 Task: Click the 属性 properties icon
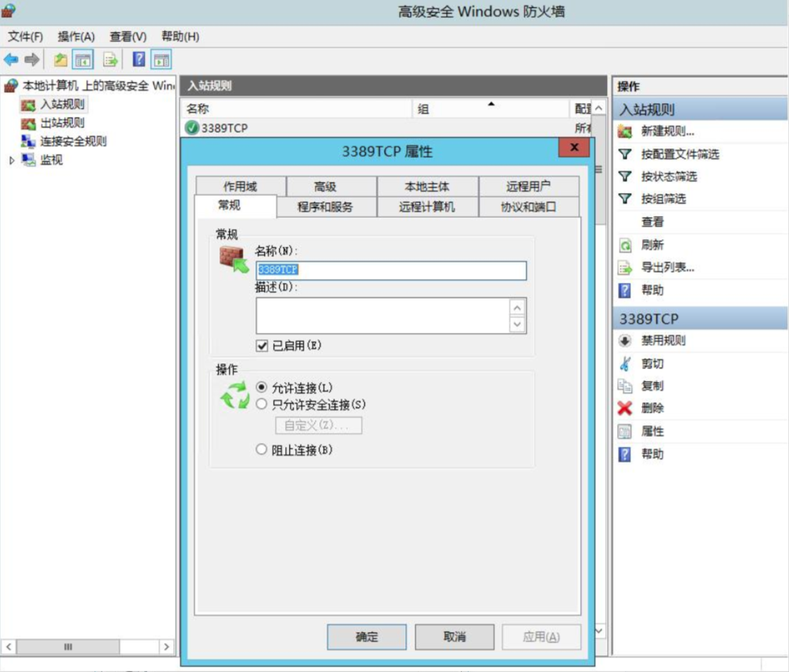625,431
